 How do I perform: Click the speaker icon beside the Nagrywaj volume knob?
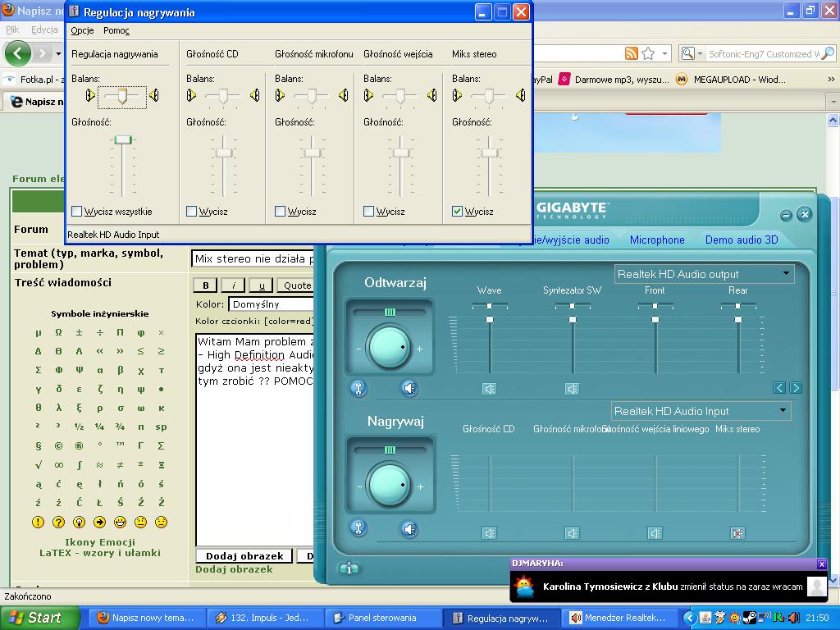pos(409,527)
